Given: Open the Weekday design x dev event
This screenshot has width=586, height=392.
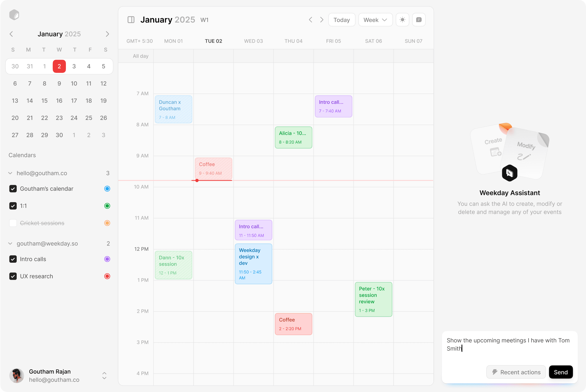Looking at the screenshot, I should point(253,264).
